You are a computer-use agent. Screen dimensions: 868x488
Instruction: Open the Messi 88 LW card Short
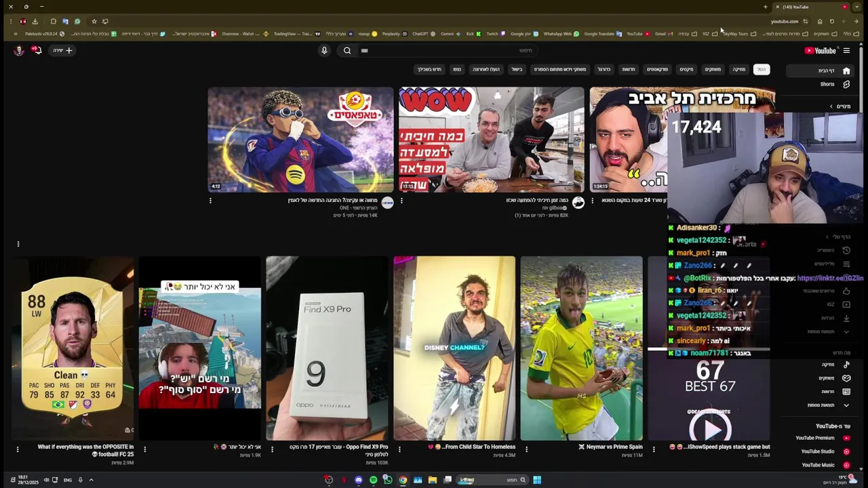(x=73, y=348)
